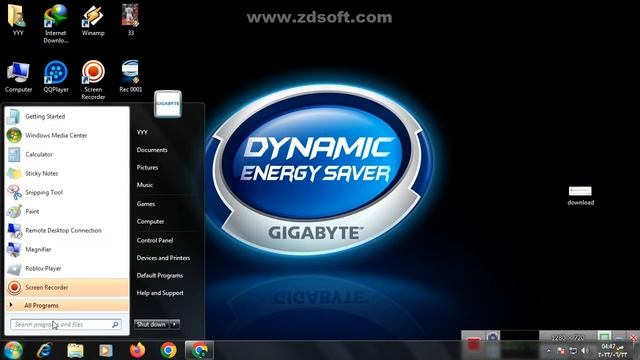Click the 1280 x 720 resolution label

(x=567, y=338)
